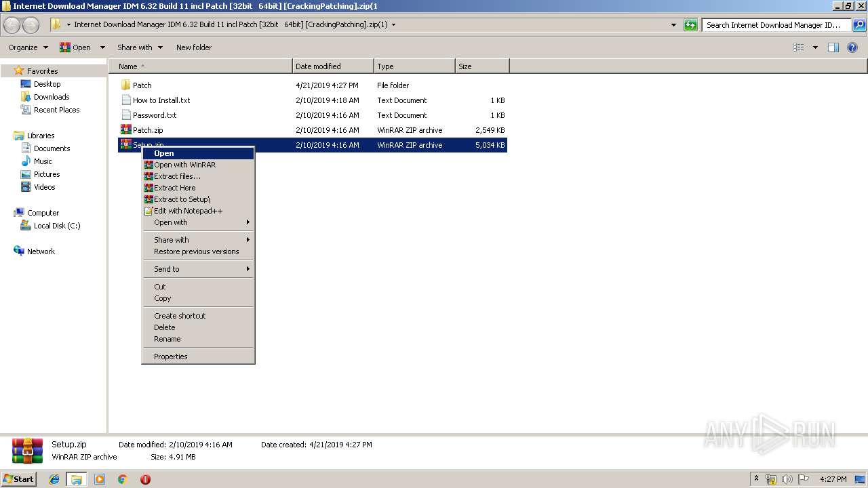
Task: Open the view options dropdown arrow
Action: click(x=815, y=47)
